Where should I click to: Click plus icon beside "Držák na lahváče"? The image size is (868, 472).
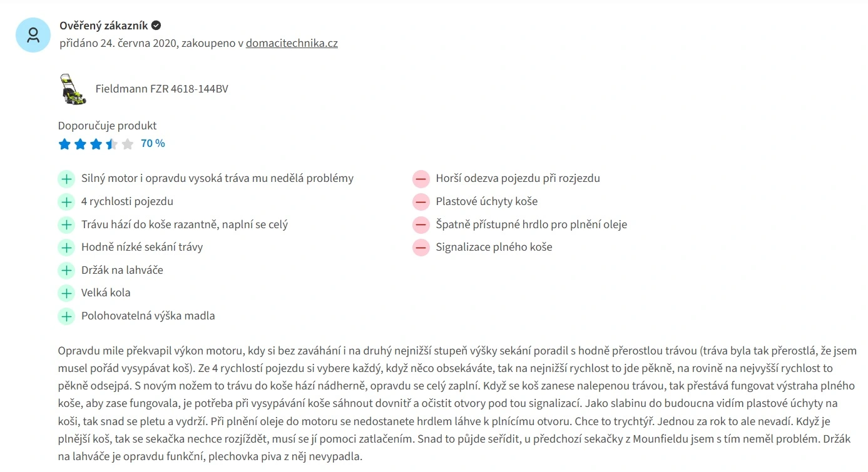point(66,271)
